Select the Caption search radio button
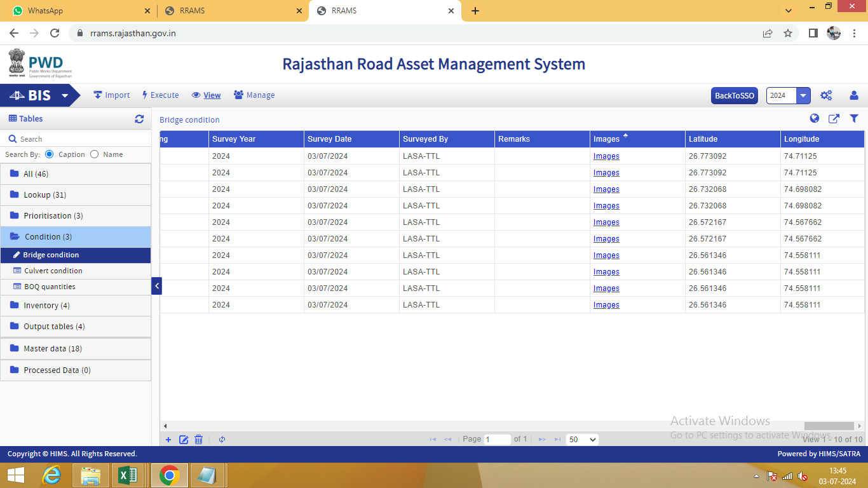 point(50,154)
